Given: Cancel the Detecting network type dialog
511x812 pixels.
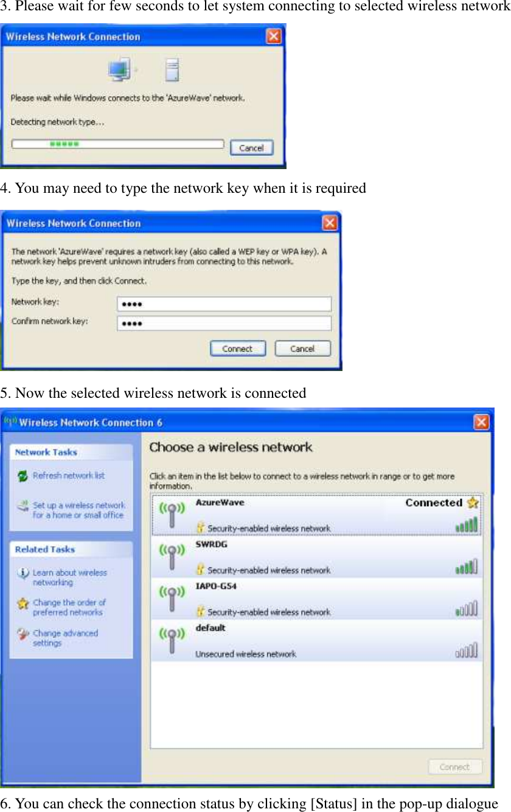Looking at the screenshot, I should [251, 148].
